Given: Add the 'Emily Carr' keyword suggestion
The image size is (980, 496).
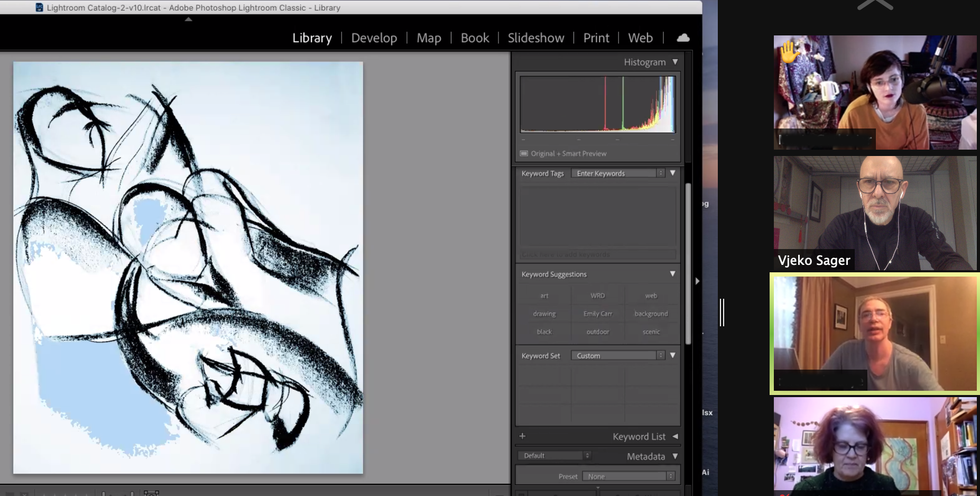Looking at the screenshot, I should click(x=597, y=314).
